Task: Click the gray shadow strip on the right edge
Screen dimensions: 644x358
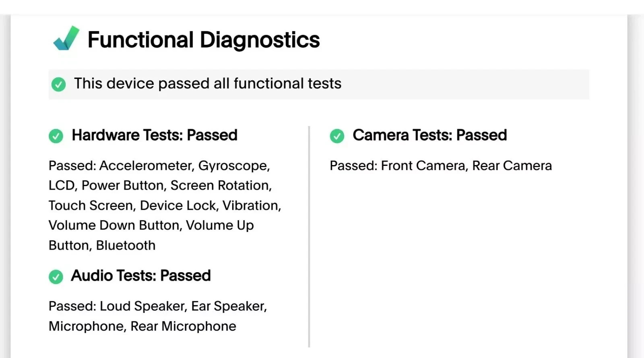Action: 636,186
